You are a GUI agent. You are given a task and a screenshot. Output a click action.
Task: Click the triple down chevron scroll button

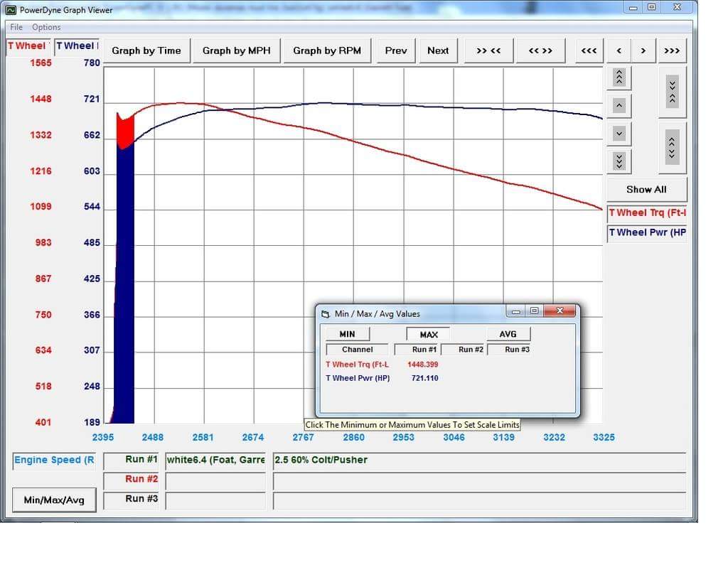click(619, 161)
